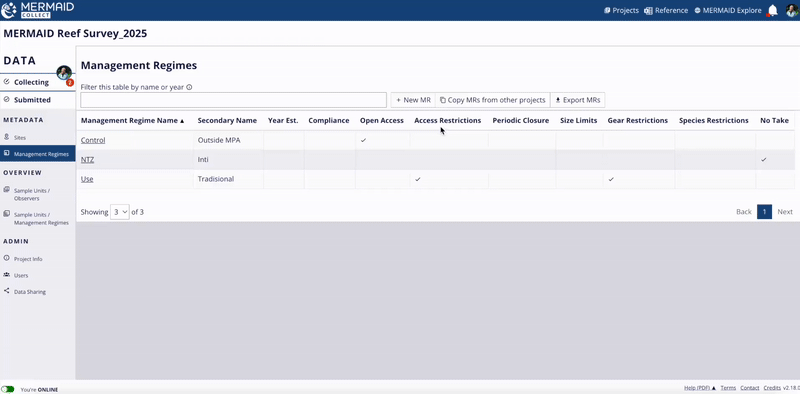Image resolution: width=800 pixels, height=394 pixels.
Task: Click No Take checkmark in NTZ row
Action: click(763, 160)
